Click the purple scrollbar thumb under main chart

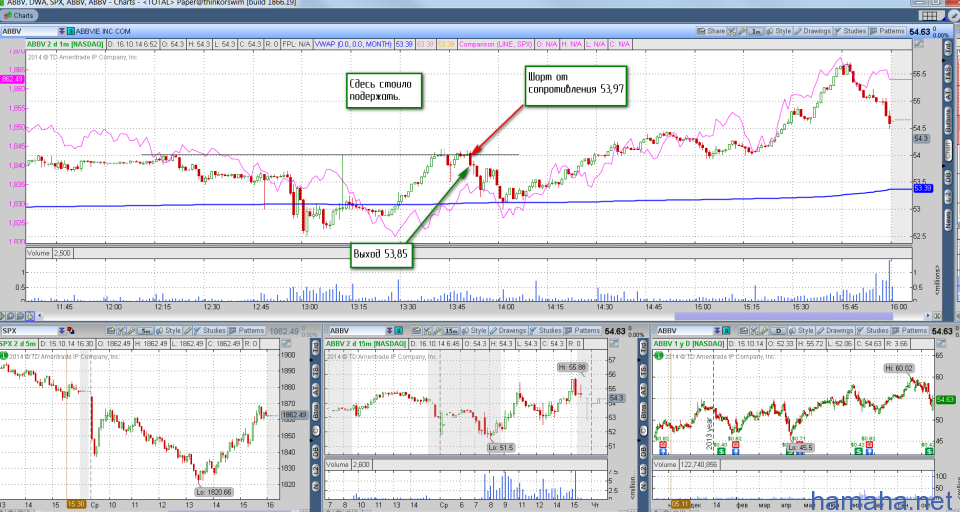click(x=784, y=316)
